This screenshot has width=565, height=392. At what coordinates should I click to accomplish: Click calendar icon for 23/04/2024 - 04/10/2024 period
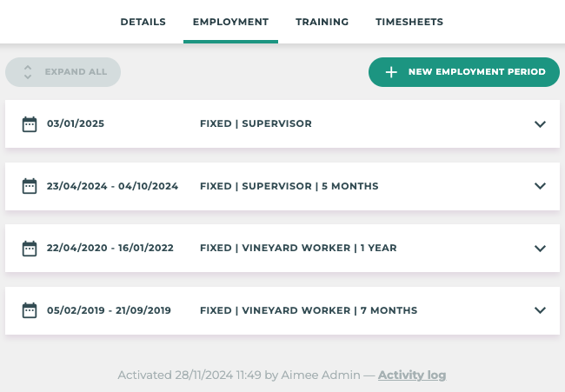click(x=30, y=186)
